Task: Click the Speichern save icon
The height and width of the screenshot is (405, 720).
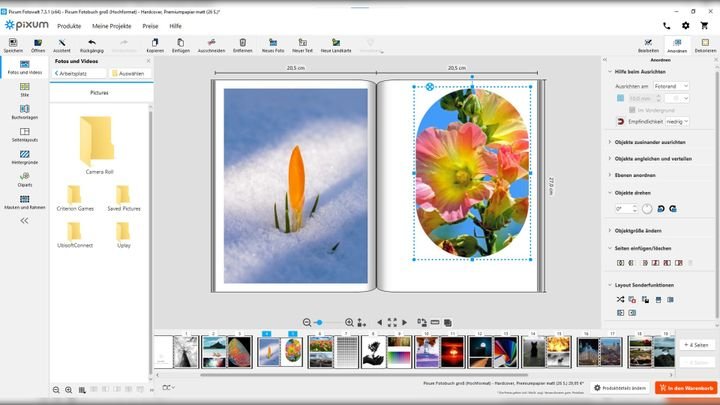Action: [13, 42]
